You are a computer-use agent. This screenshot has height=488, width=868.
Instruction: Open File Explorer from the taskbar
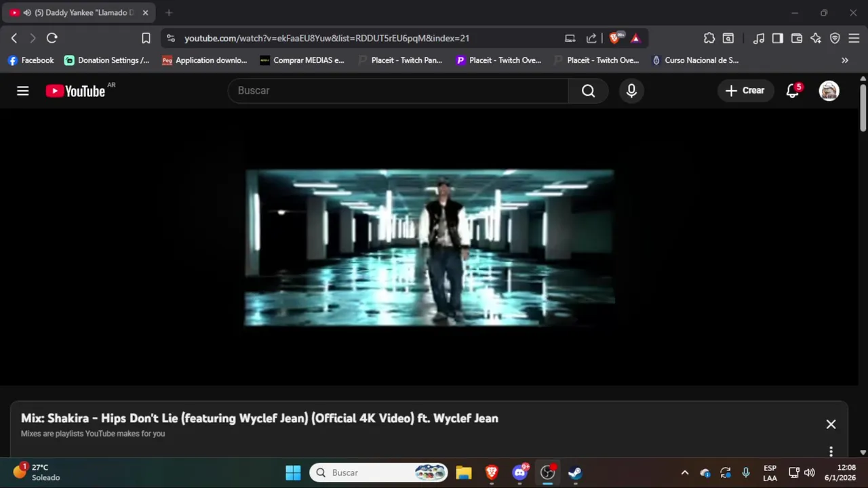coord(464,472)
